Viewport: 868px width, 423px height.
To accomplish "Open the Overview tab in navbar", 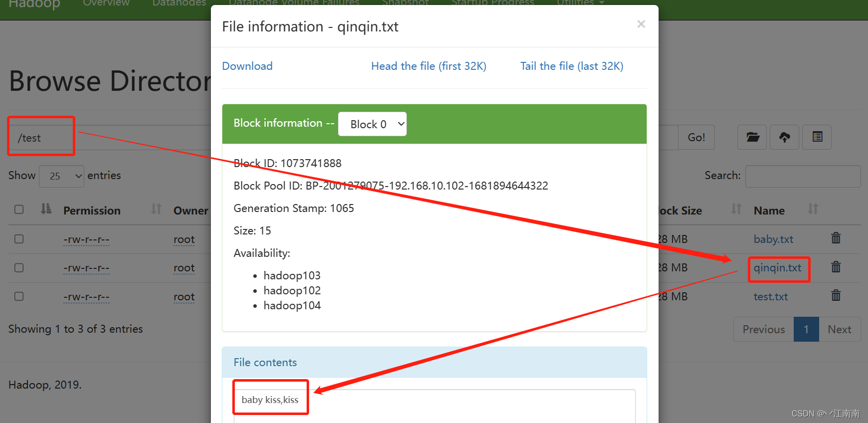I will click(106, 3).
